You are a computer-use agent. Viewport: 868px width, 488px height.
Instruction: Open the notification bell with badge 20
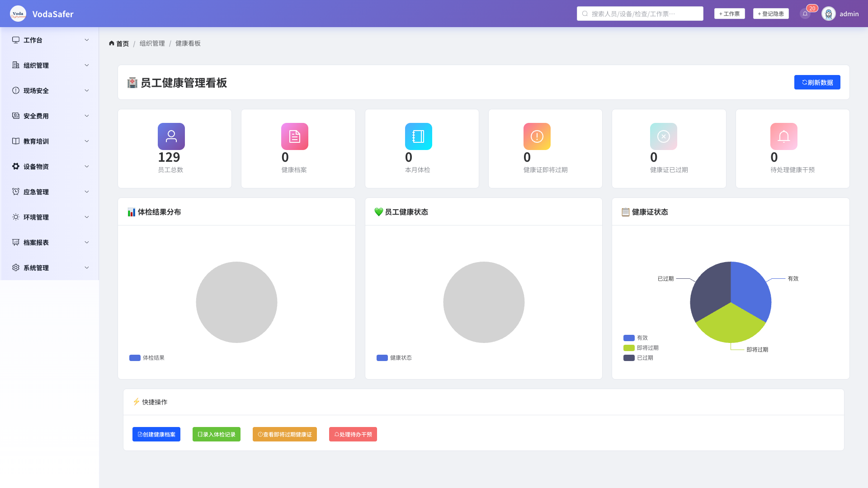coord(805,14)
